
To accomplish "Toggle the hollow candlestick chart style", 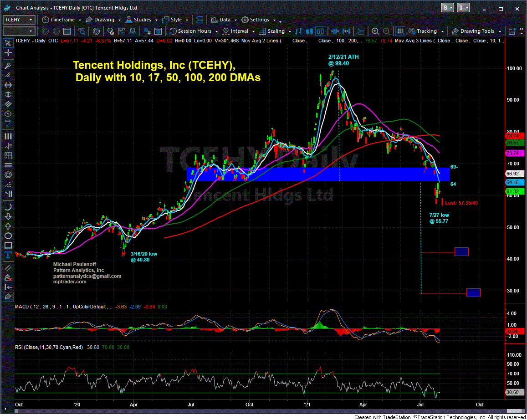I will point(320,31).
